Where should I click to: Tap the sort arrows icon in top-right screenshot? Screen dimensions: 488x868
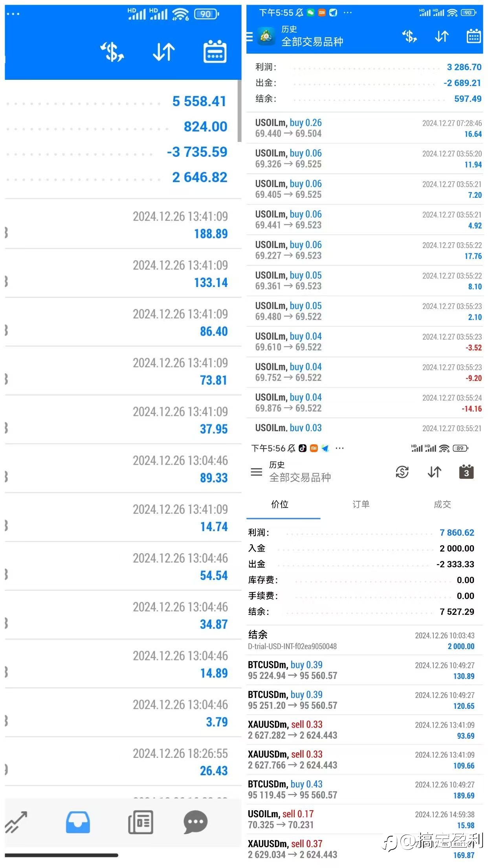[442, 36]
